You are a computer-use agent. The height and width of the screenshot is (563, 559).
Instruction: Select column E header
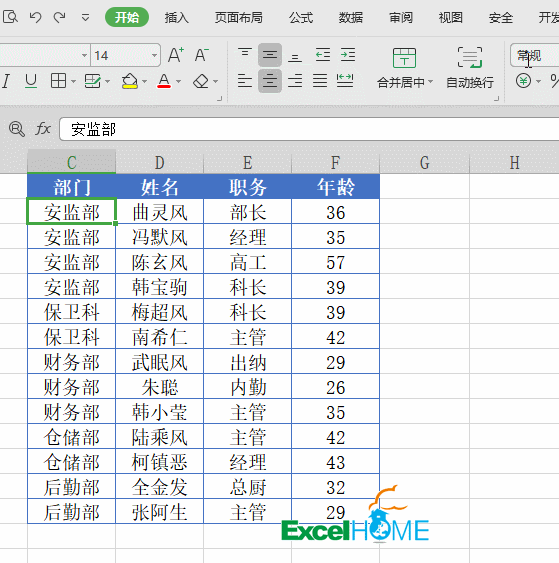(x=248, y=162)
